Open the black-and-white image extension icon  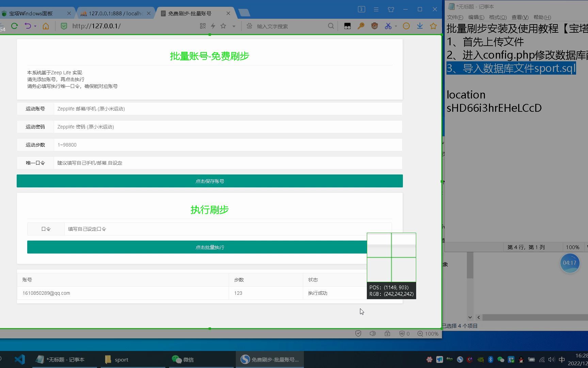tap(347, 26)
